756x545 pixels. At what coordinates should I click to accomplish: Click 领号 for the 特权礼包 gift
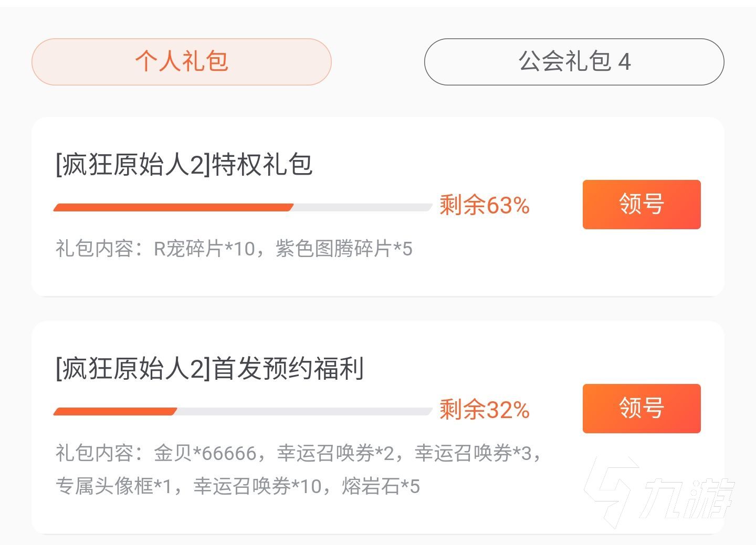641,204
